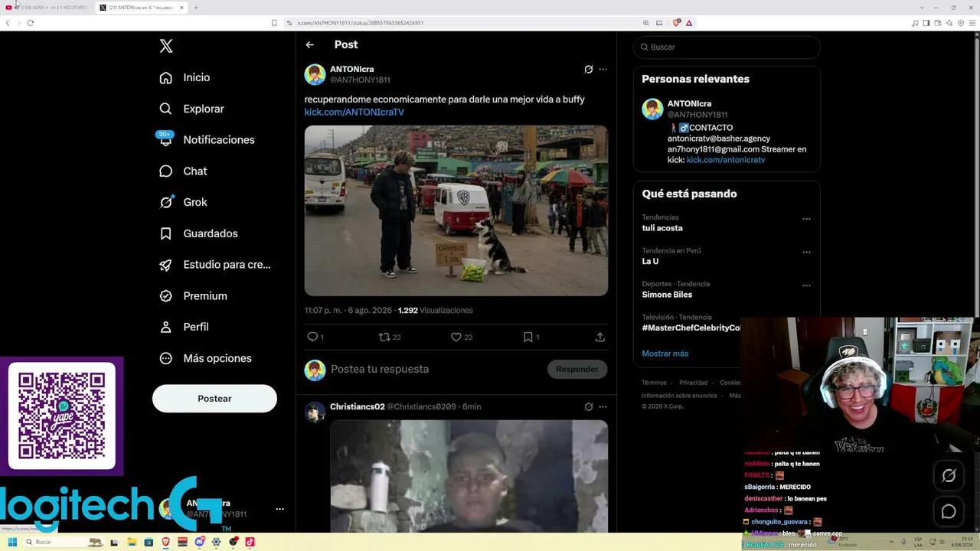
Task: Expand Más opciones menu
Action: (x=205, y=358)
